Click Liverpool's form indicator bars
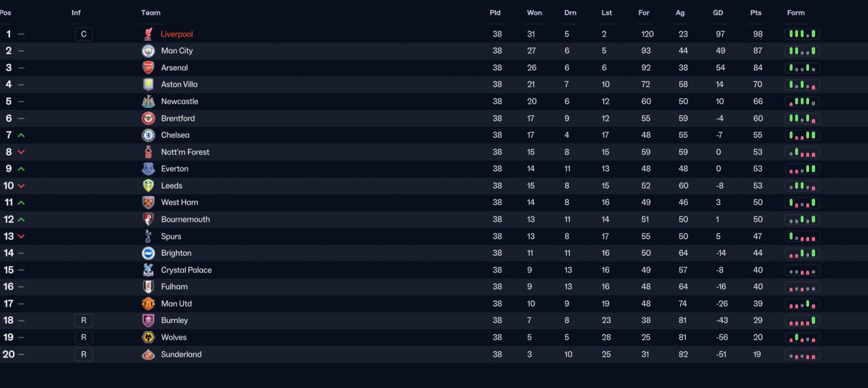The height and width of the screenshot is (388, 868). [802, 34]
